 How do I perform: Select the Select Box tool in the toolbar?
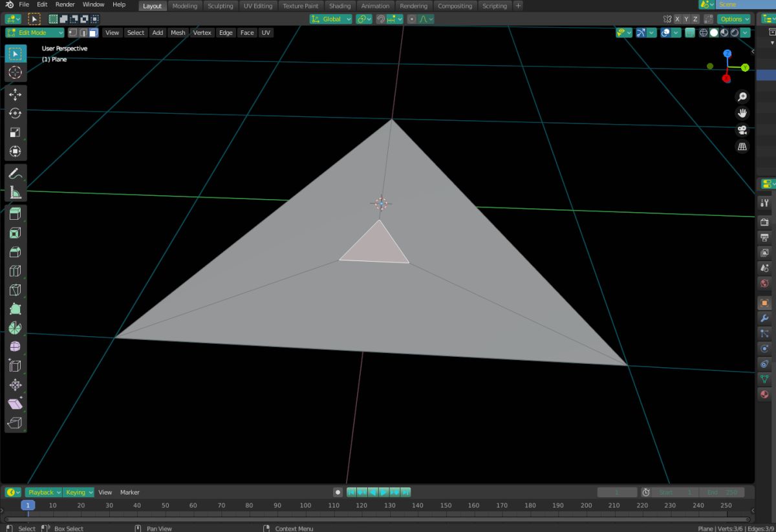point(16,54)
